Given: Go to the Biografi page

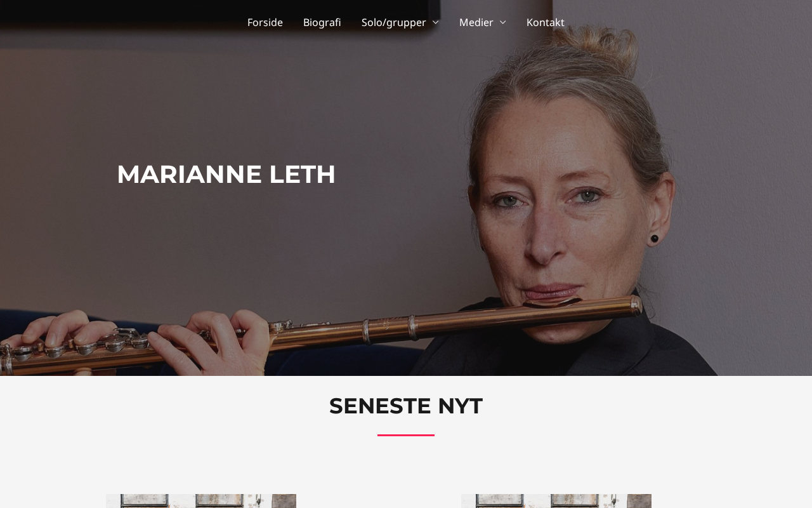Looking at the screenshot, I should [322, 22].
